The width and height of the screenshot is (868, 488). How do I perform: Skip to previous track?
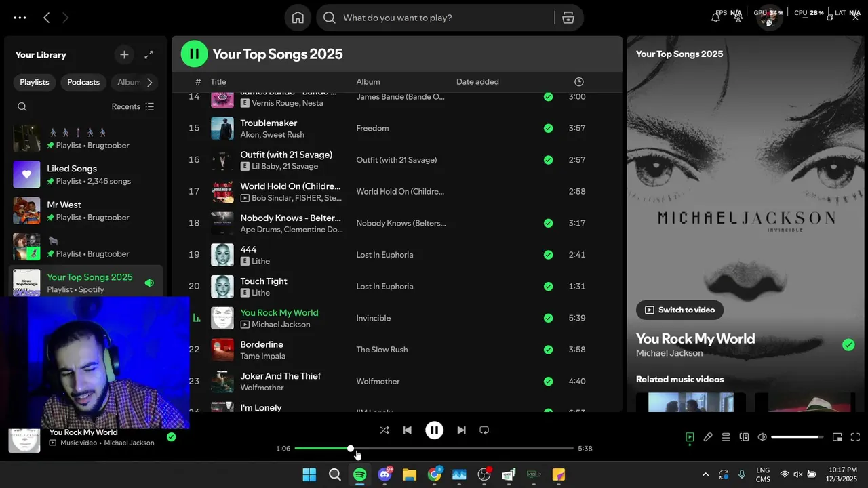click(x=407, y=430)
